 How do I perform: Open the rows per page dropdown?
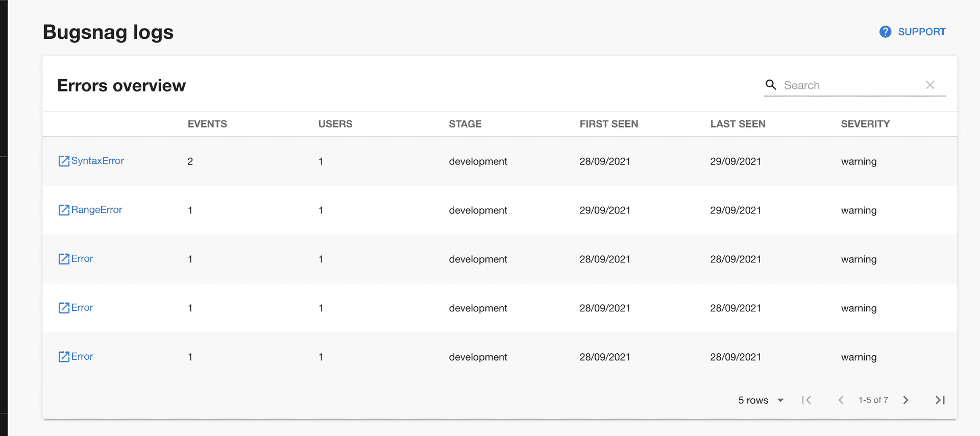coord(761,400)
